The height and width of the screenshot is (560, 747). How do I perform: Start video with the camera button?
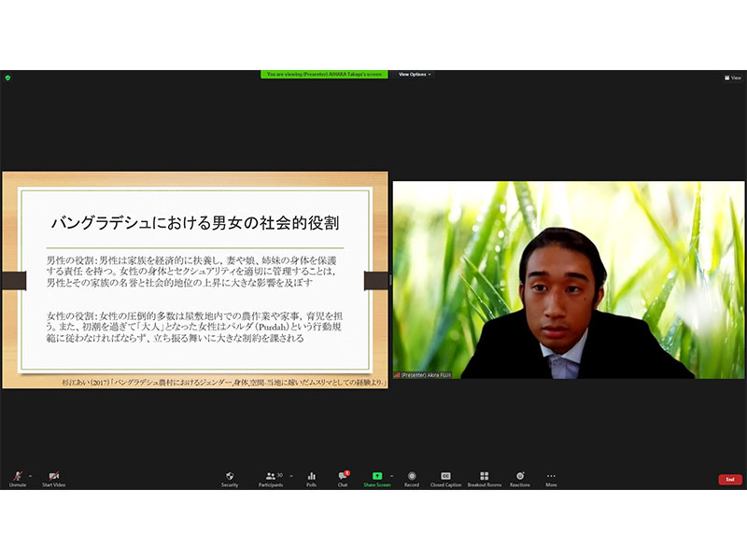[53, 478]
